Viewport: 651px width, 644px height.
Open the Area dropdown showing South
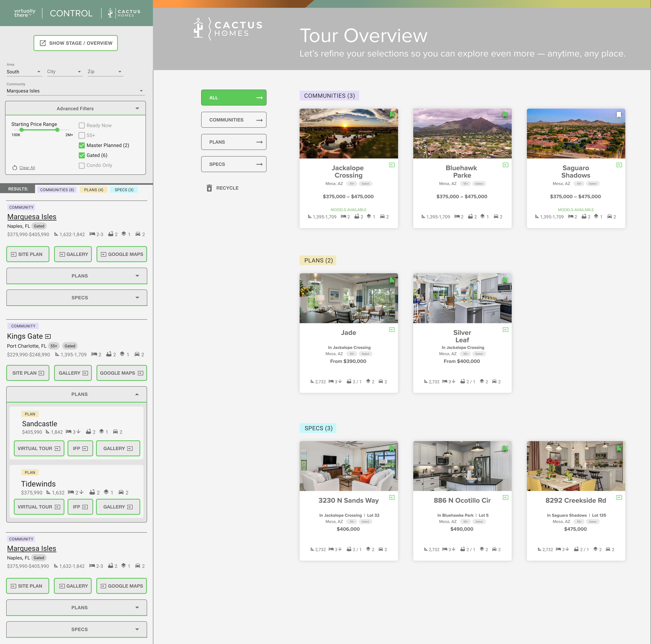[24, 72]
